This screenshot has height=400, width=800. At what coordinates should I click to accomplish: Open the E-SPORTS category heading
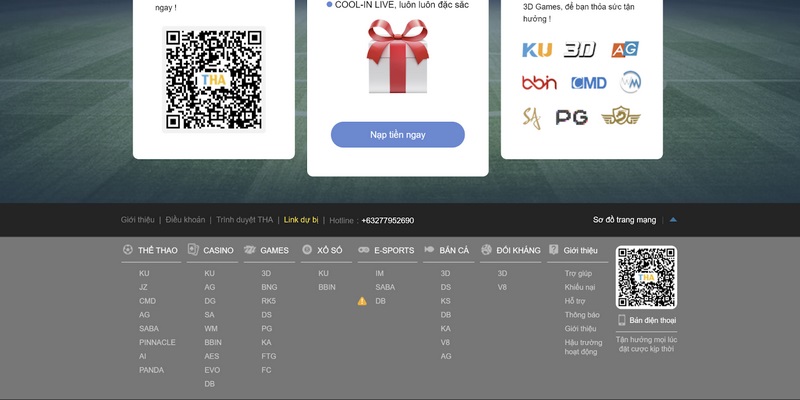(x=394, y=250)
